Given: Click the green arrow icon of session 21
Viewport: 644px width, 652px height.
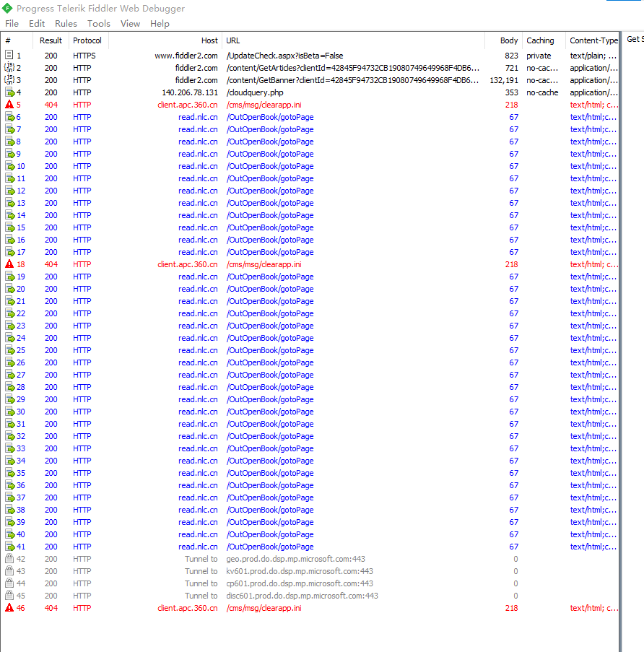Looking at the screenshot, I should pyautogui.click(x=9, y=300).
